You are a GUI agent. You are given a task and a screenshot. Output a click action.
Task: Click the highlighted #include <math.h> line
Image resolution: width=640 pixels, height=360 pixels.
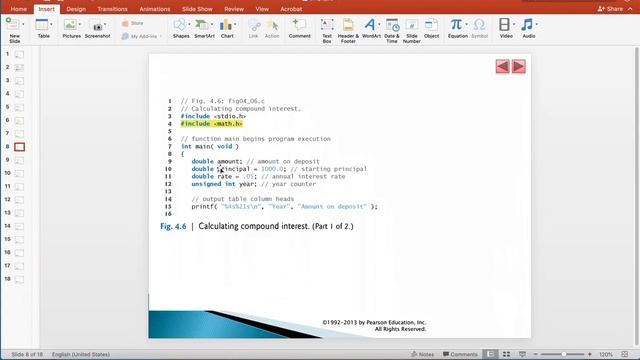pyautogui.click(x=212, y=124)
